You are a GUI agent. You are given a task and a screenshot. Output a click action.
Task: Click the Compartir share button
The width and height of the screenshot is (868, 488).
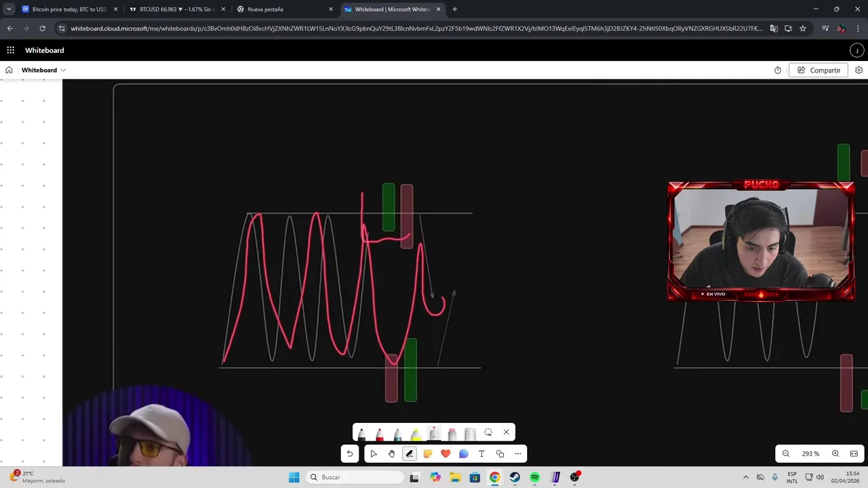point(818,70)
